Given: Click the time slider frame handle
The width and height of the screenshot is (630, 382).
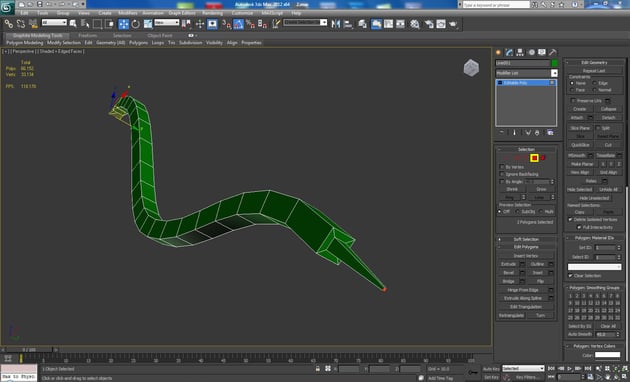Looking at the screenshot, I should pyautogui.click(x=29, y=350).
